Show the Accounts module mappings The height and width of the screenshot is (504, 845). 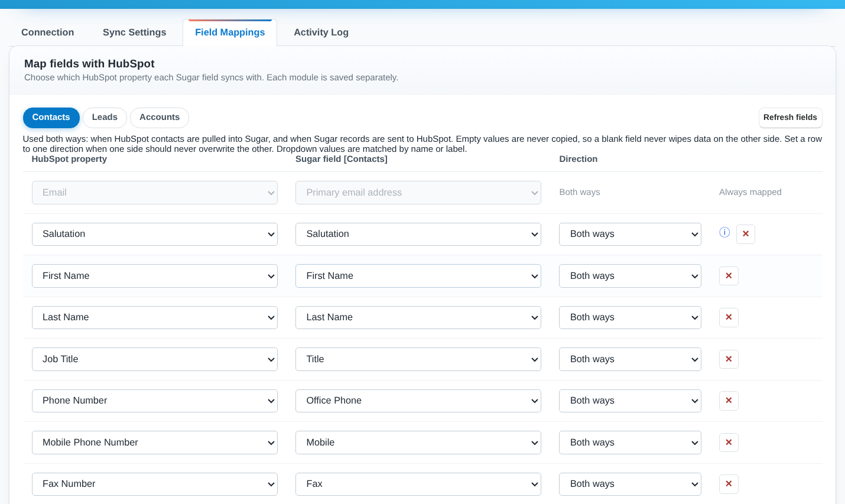click(x=160, y=118)
